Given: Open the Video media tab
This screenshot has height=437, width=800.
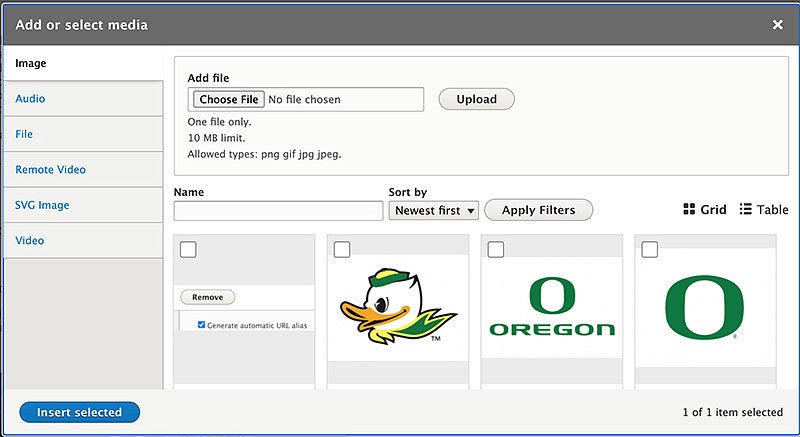Looking at the screenshot, I should click(83, 240).
